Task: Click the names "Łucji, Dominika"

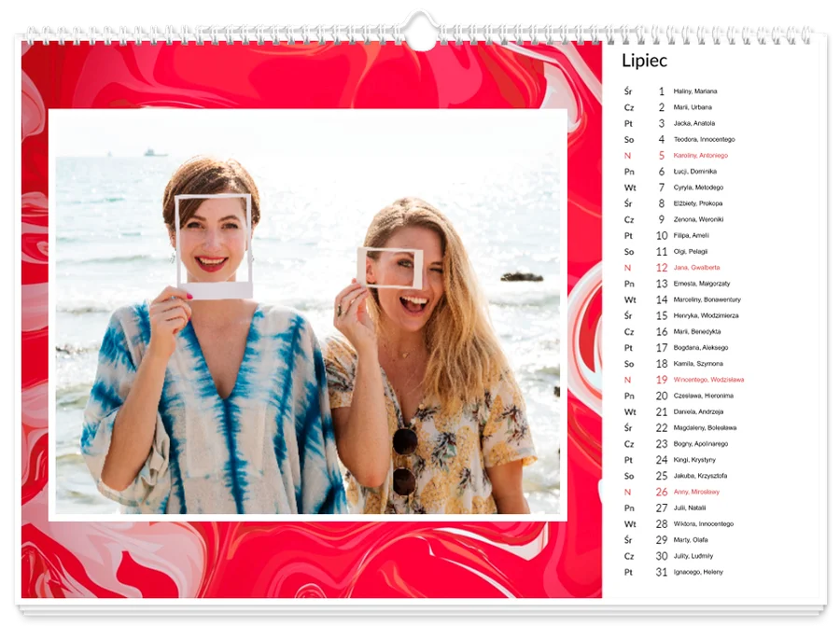Action: [x=694, y=172]
